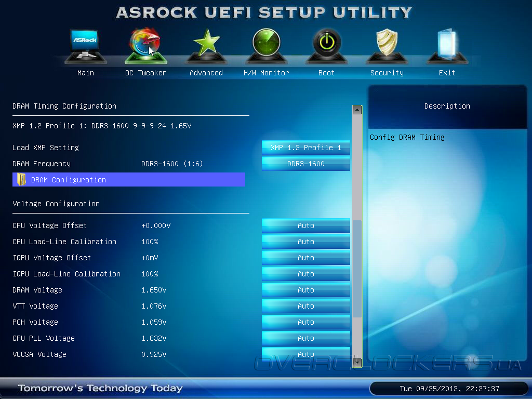Image resolution: width=532 pixels, height=399 pixels.
Task: Select IGPU Load-Line Calibration label
Action: point(66,274)
